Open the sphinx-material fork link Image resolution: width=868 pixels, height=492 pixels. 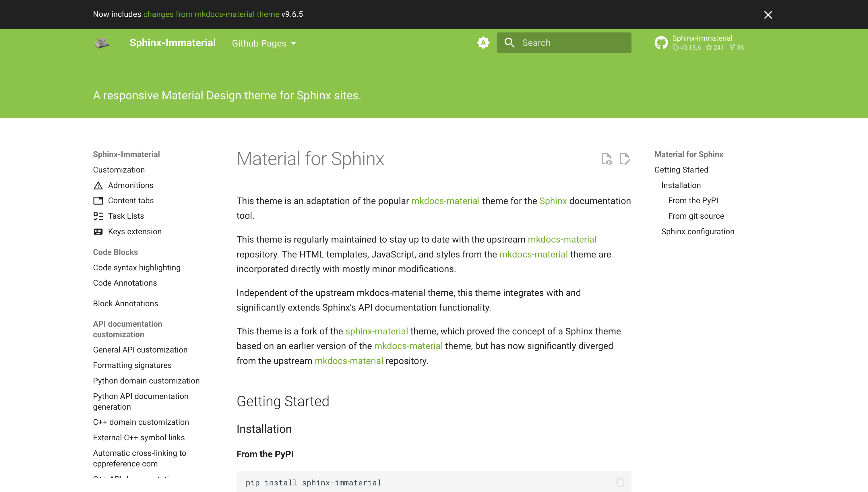376,331
